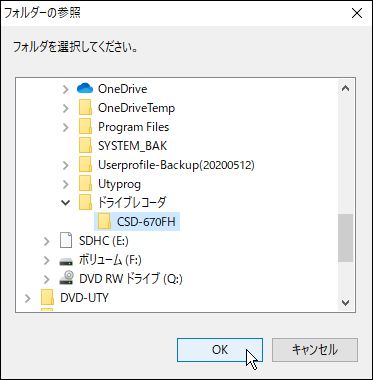This screenshot has height=380, width=373.
Task: Select the OneDriveTemp folder label
Action: click(x=136, y=108)
